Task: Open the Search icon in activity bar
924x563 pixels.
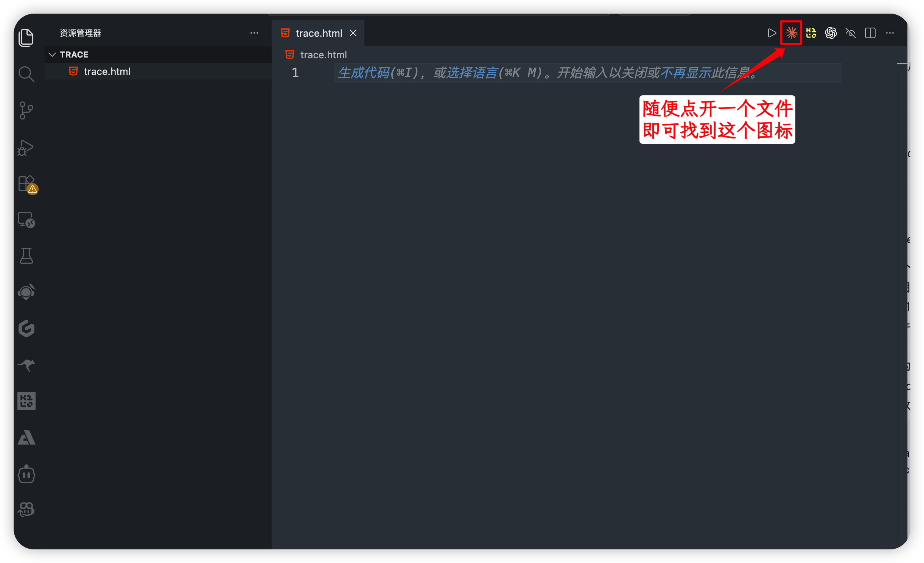Action: coord(26,74)
